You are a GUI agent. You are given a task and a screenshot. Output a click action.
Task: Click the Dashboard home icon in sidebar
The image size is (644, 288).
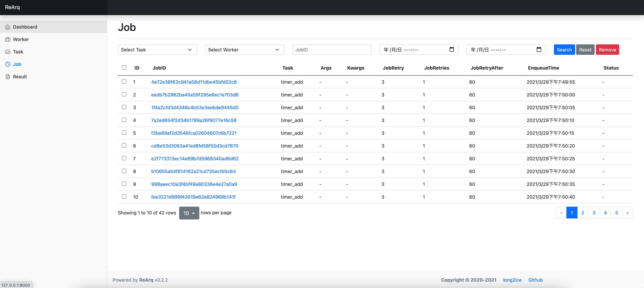(x=8, y=27)
